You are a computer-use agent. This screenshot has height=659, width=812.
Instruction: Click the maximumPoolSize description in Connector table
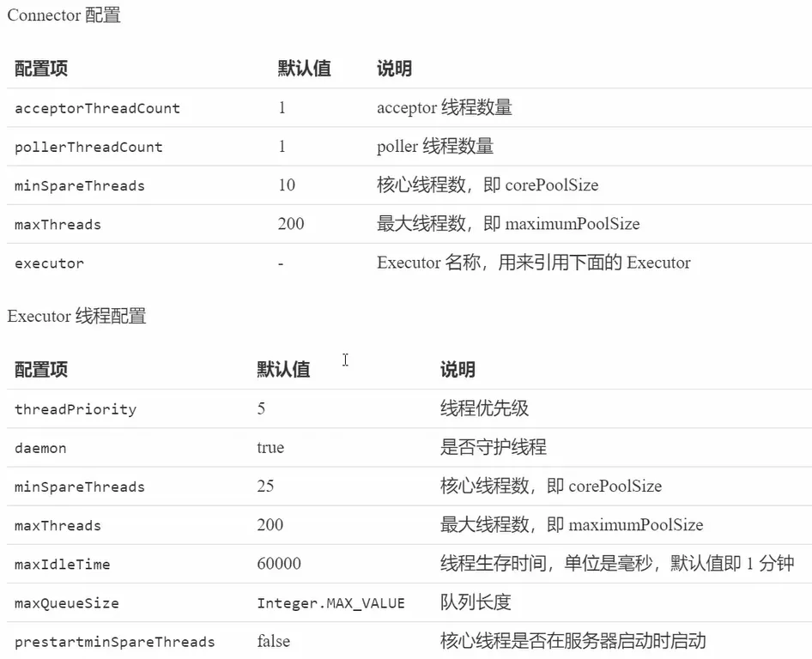click(x=508, y=224)
